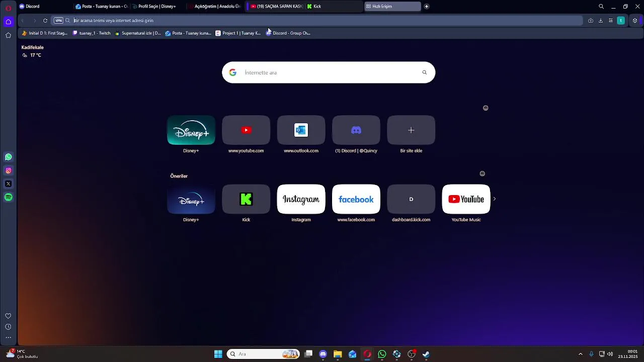Open the bookmarks star in sidebar
644x362 pixels.
click(8, 35)
